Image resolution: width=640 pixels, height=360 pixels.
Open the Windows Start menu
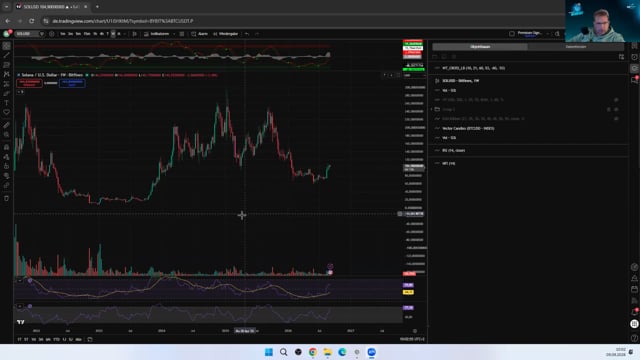point(269,352)
